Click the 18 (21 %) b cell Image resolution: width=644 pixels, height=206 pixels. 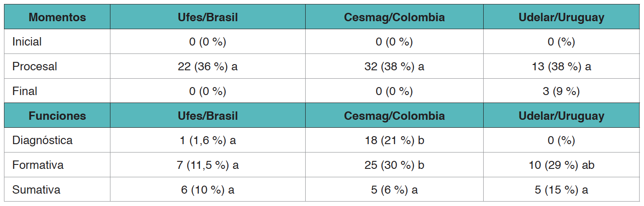(x=394, y=141)
